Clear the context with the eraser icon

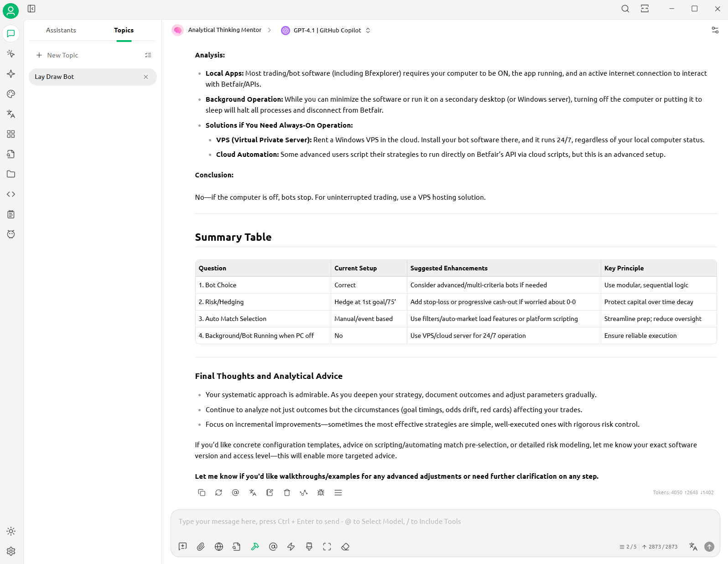(345, 547)
